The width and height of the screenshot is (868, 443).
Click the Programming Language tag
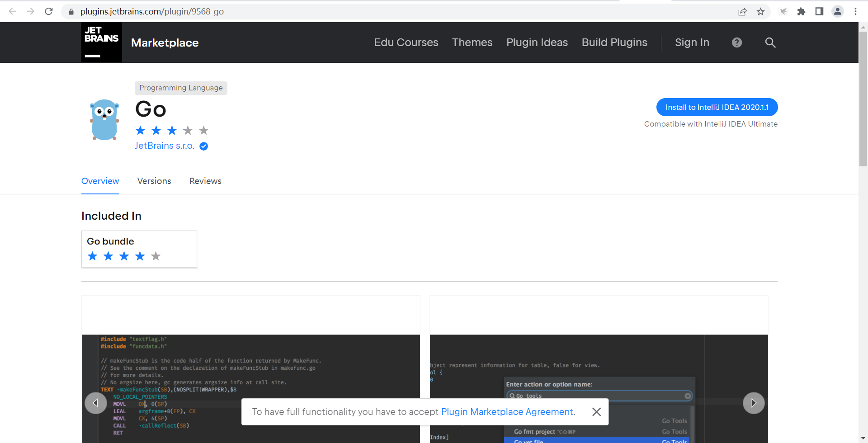coord(181,88)
